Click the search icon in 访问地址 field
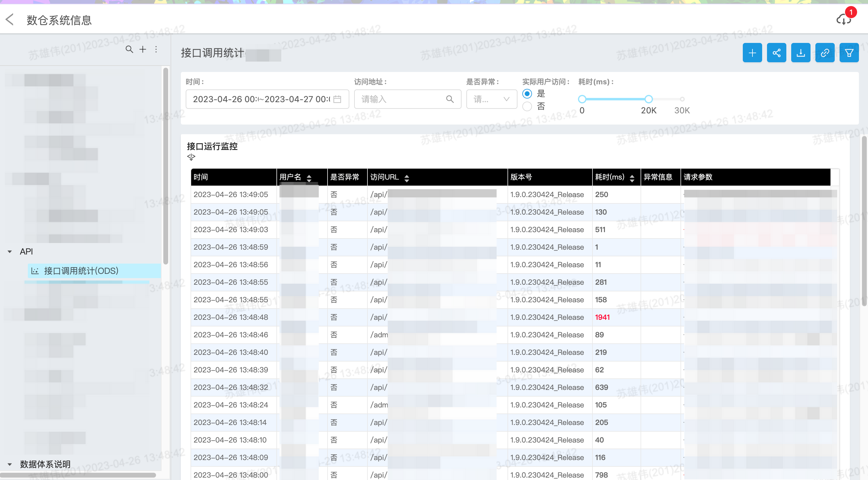This screenshot has height=480, width=868. [x=450, y=99]
